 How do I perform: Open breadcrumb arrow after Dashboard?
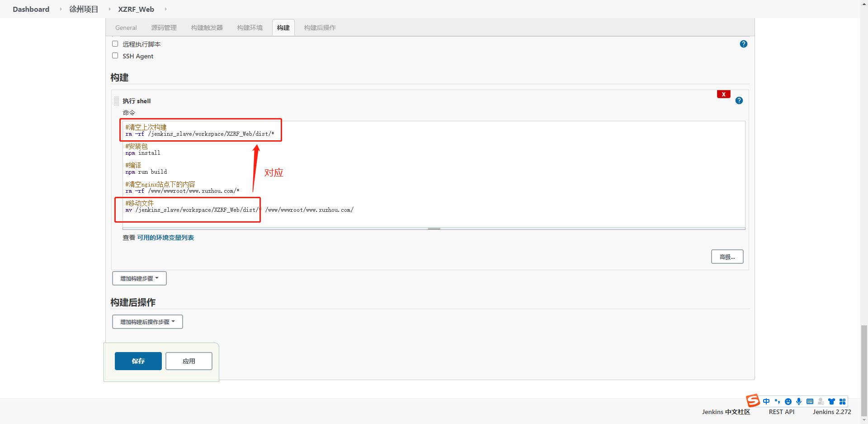(60, 9)
